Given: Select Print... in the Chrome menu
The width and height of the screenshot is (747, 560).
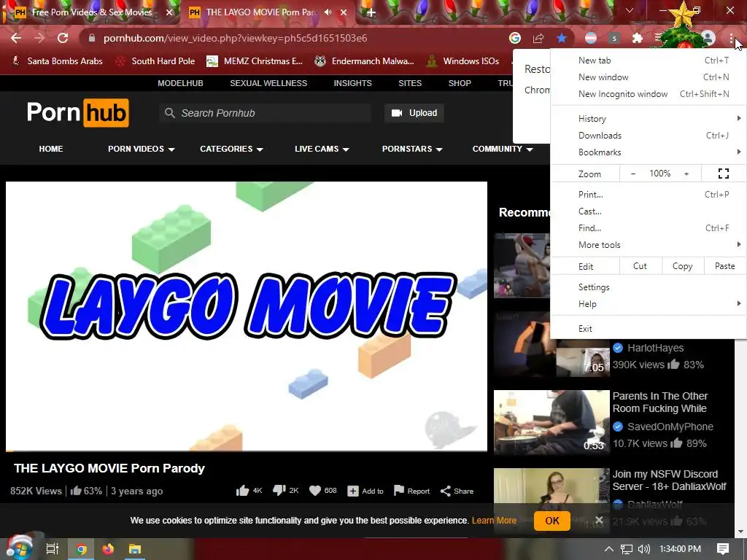Looking at the screenshot, I should pyautogui.click(x=649, y=194).
